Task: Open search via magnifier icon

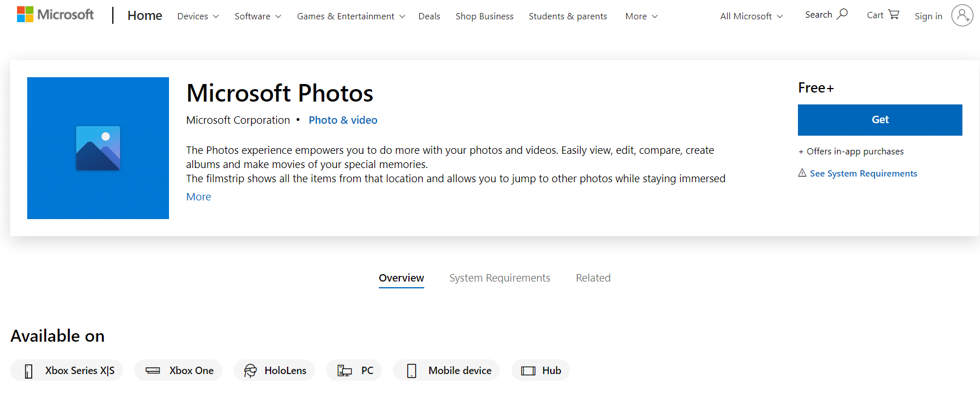Action: click(842, 14)
